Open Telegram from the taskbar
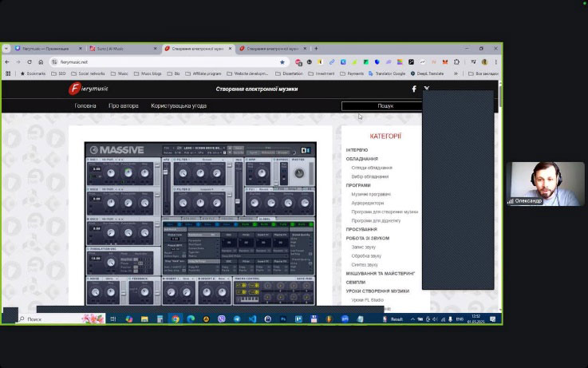 [x=237, y=319]
